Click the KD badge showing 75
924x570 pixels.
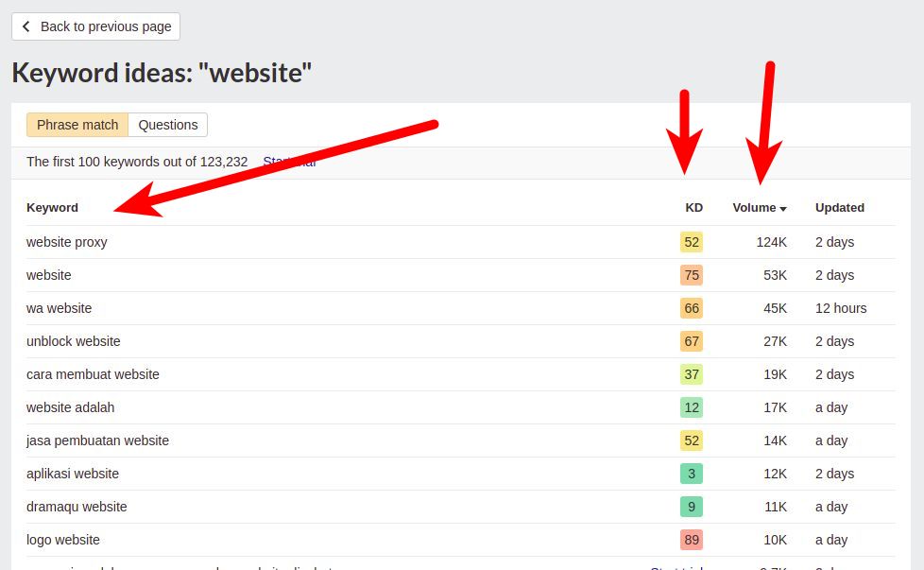tap(692, 275)
